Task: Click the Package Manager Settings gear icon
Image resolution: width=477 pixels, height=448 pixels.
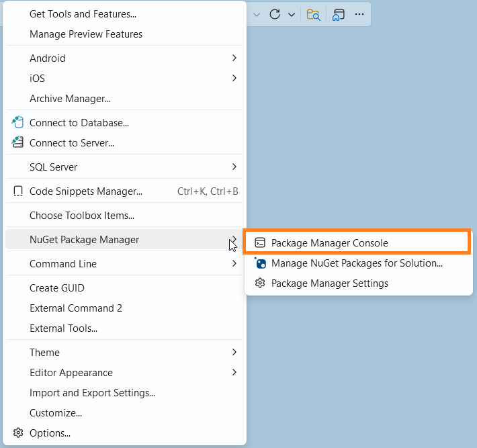Action: click(260, 283)
